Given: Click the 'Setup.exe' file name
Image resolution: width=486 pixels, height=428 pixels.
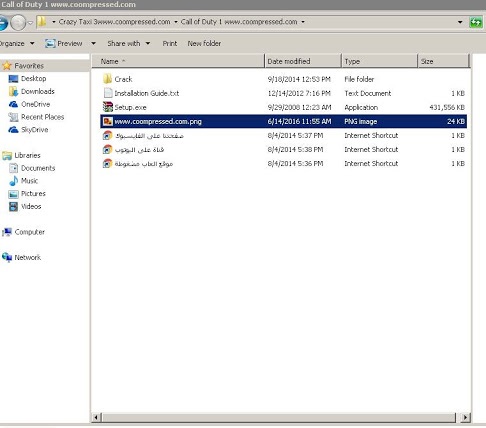Looking at the screenshot, I should [130, 107].
